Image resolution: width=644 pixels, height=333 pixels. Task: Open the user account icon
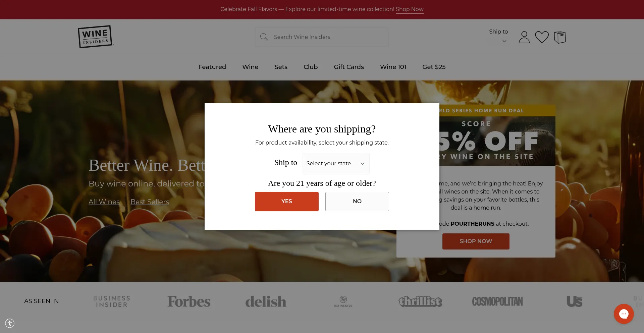(x=524, y=37)
